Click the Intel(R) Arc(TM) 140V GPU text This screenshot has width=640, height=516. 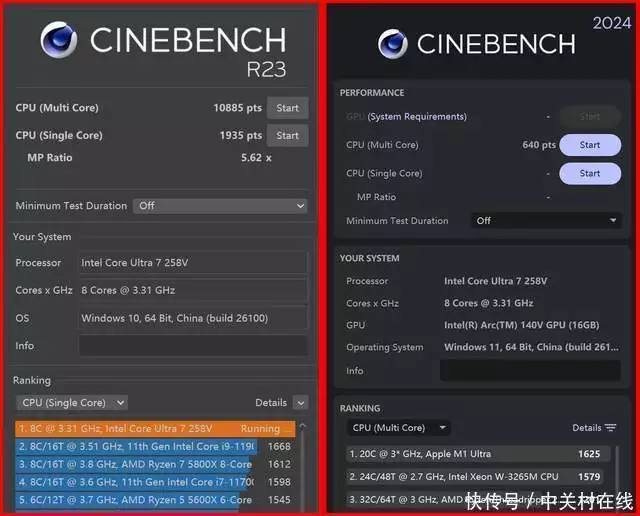(x=522, y=325)
